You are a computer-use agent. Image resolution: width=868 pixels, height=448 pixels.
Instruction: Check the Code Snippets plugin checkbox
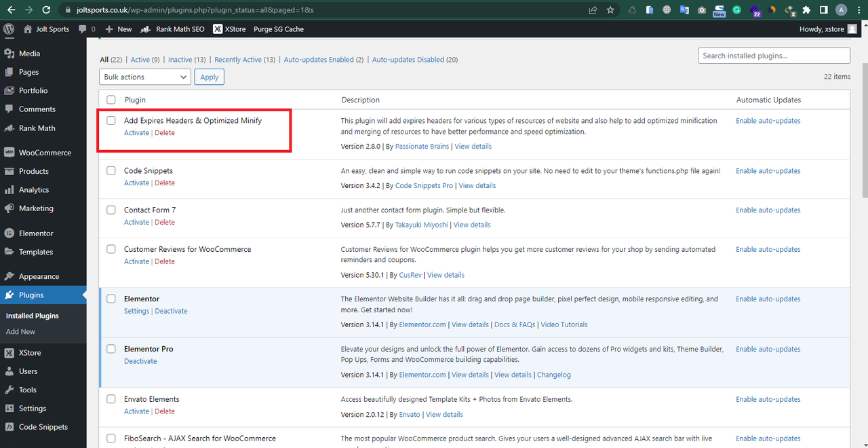pos(111,171)
